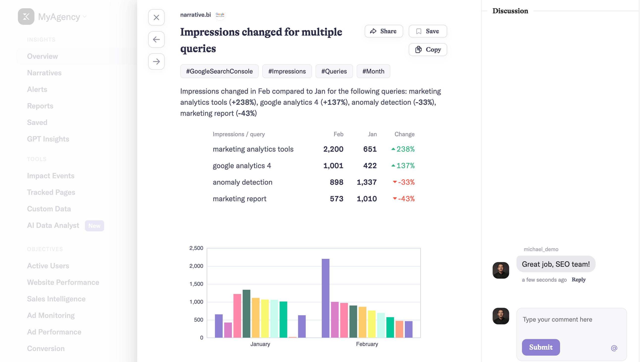The height and width of the screenshot is (362, 644).
Task: Insert a mention with @ icon
Action: [x=614, y=348]
